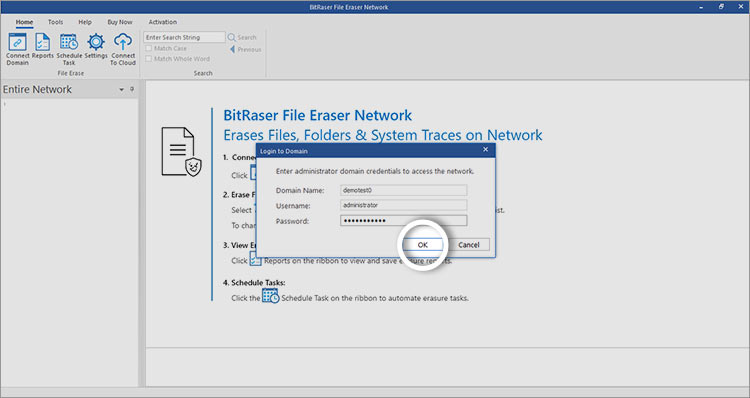Click Reports icon in step 3
This screenshot has width=750, height=398.
255,259
